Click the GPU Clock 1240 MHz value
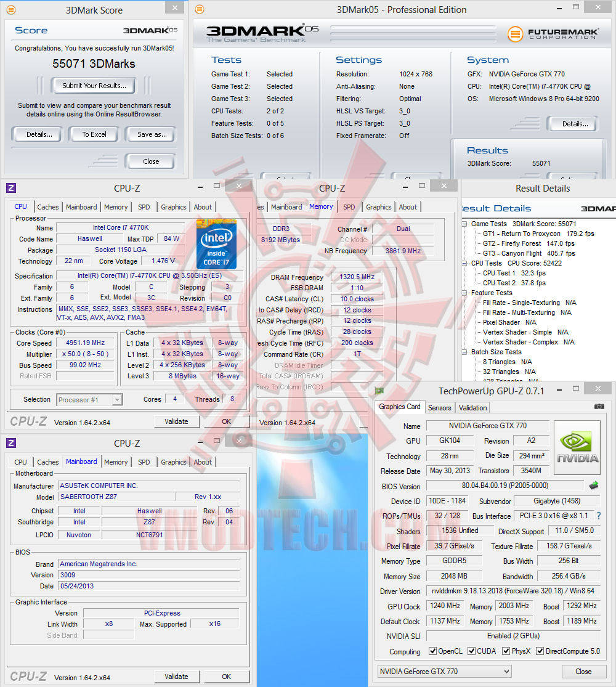The height and width of the screenshot is (687, 616). (445, 606)
